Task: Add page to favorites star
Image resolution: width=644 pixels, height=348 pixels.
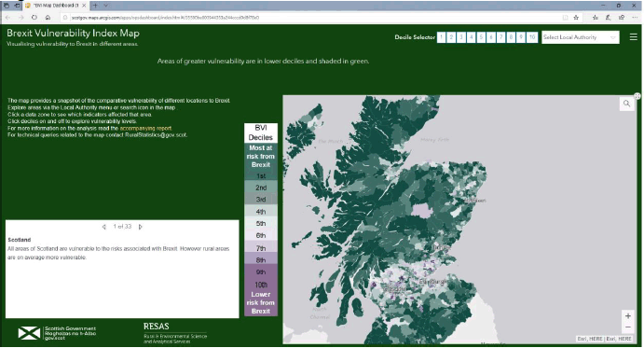Action: 576,18
